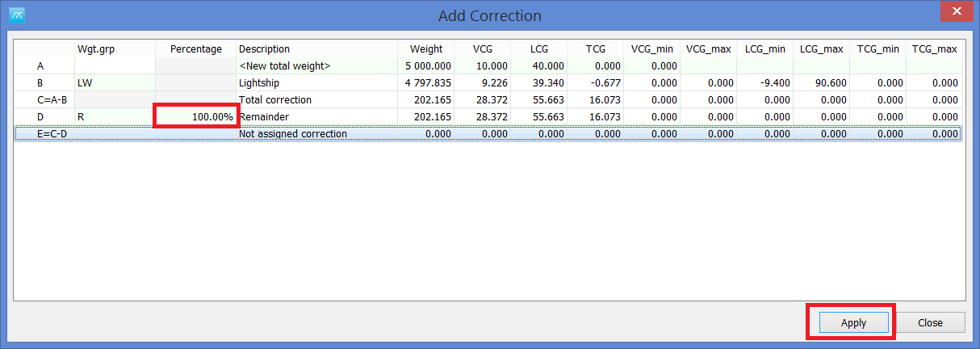Click the Description column header
980x349 pixels.
[316, 49]
